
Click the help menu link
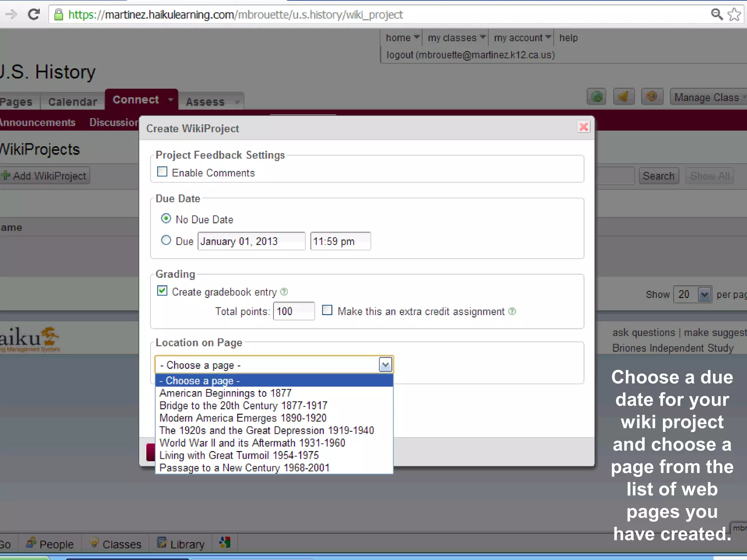[568, 38]
